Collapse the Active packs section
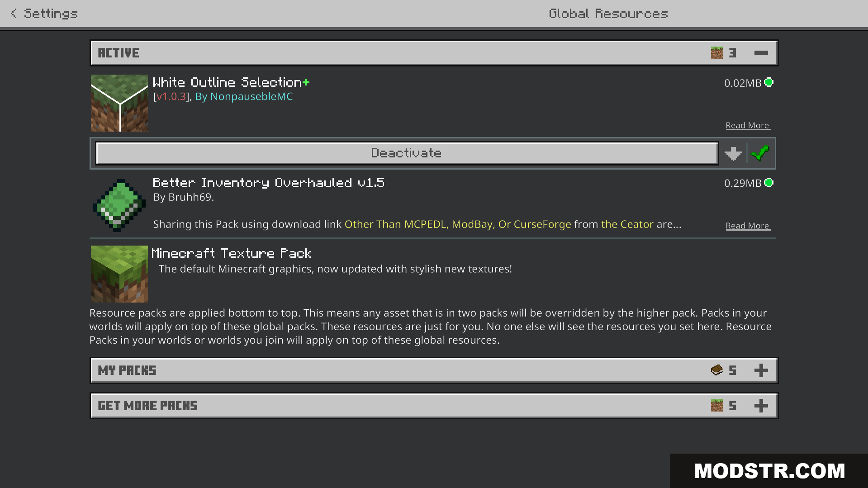 coord(761,53)
